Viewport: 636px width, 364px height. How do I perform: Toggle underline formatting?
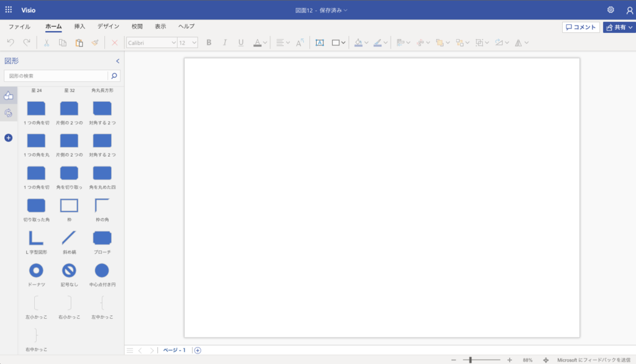[241, 43]
